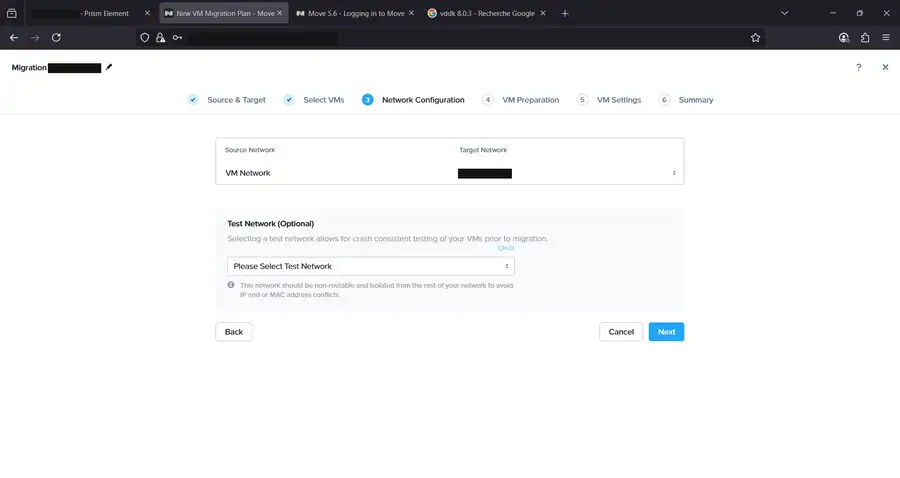
Task: Close the Prism Element tab
Action: coord(147,13)
